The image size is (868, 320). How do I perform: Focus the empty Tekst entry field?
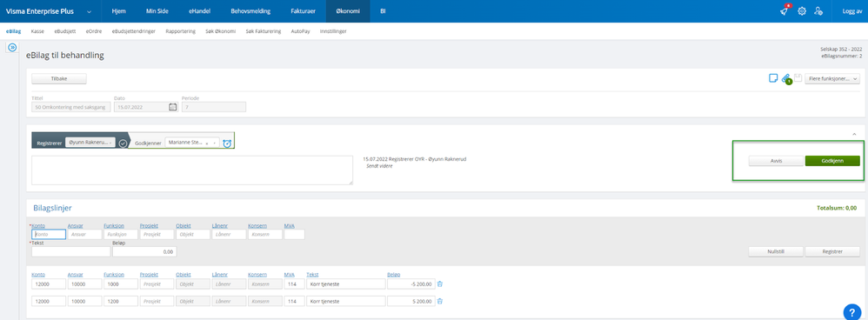pyautogui.click(x=70, y=251)
